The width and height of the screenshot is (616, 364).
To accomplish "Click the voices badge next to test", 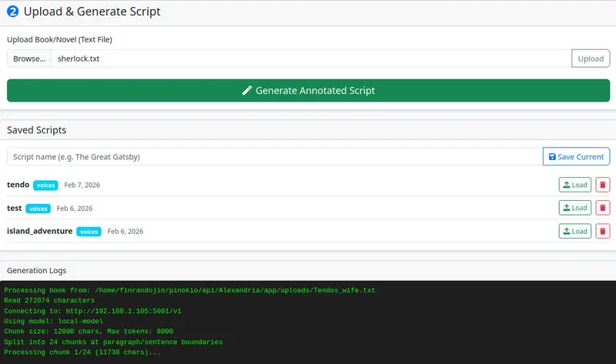I will point(38,209).
